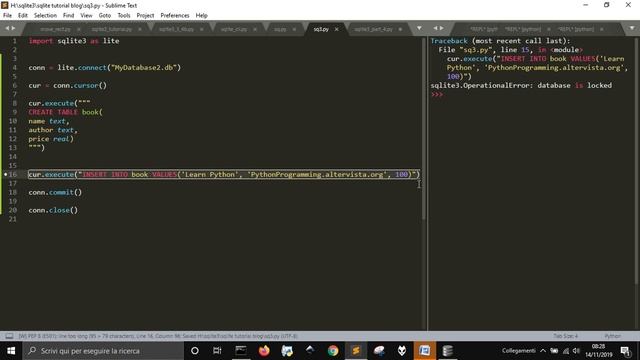Click the conn.commit() code line
Screen dimensions: 640x360
[55, 192]
